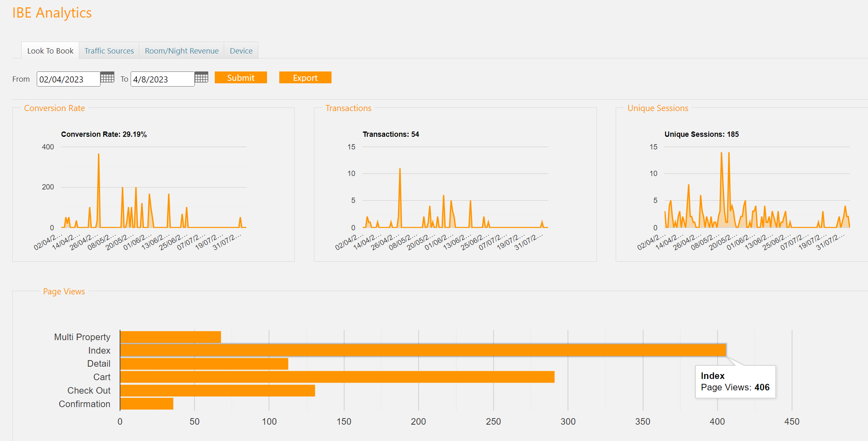The image size is (868, 441).
Task: Select the Device tab
Action: [x=241, y=51]
